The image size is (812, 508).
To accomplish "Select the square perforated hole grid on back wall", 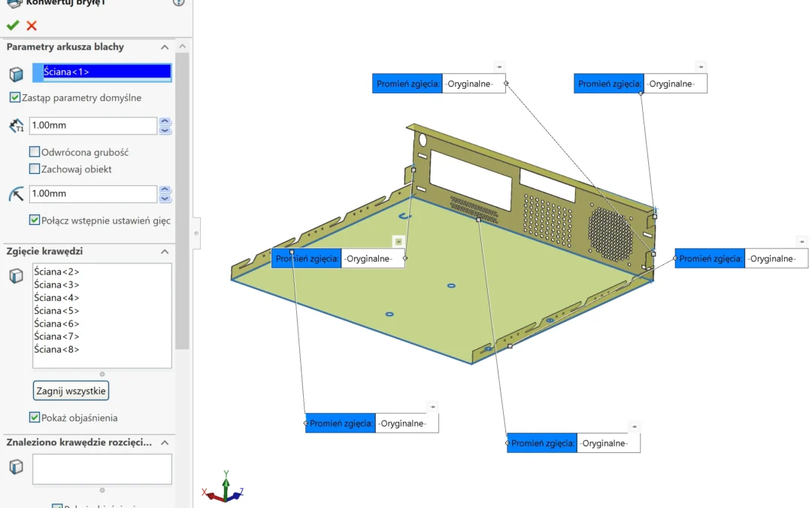I will click(x=548, y=221).
